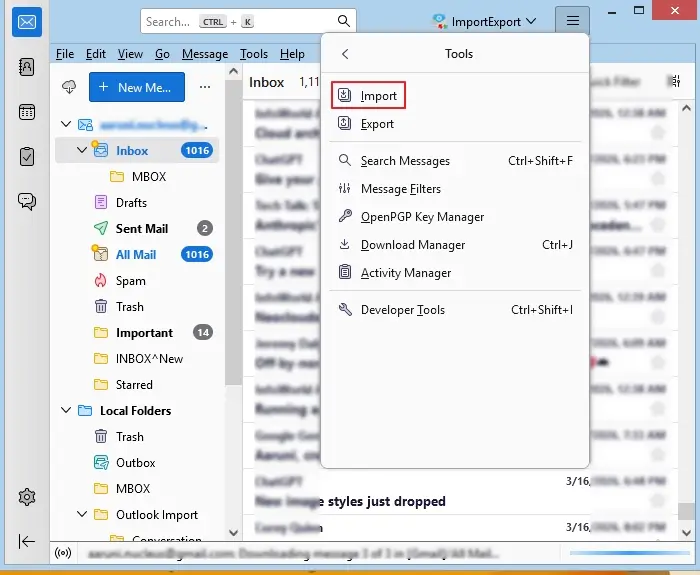Click folder pane scroll-up arrow

pyautogui.click(x=233, y=71)
